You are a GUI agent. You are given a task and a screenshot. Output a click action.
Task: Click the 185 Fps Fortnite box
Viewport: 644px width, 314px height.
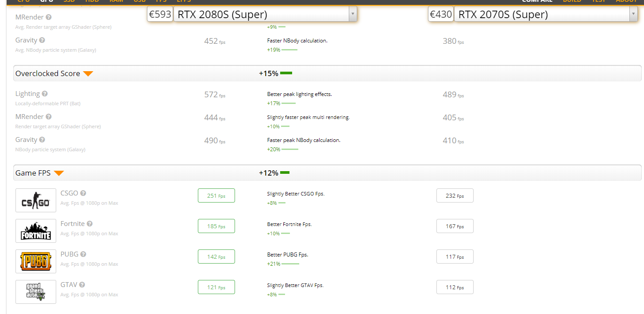216,226
